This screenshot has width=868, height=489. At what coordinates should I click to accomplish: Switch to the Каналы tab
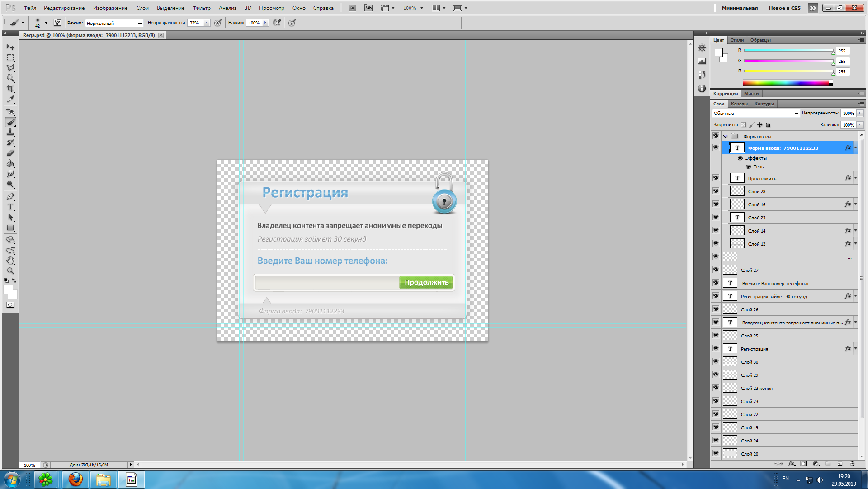pyautogui.click(x=739, y=104)
